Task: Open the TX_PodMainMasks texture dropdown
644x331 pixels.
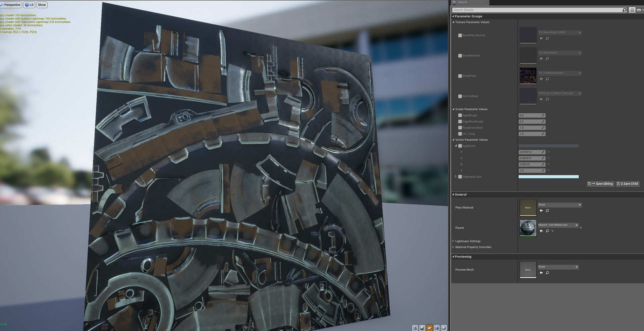Action: 559,73
